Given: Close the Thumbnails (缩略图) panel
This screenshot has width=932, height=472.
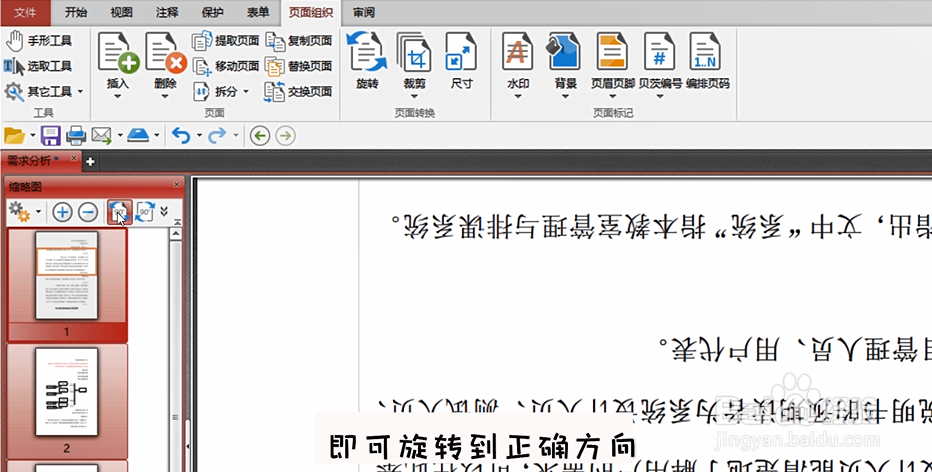Looking at the screenshot, I should click(x=177, y=185).
